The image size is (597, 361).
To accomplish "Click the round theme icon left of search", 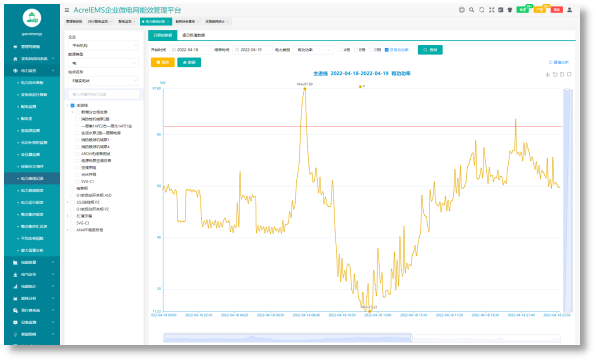I will [462, 10].
